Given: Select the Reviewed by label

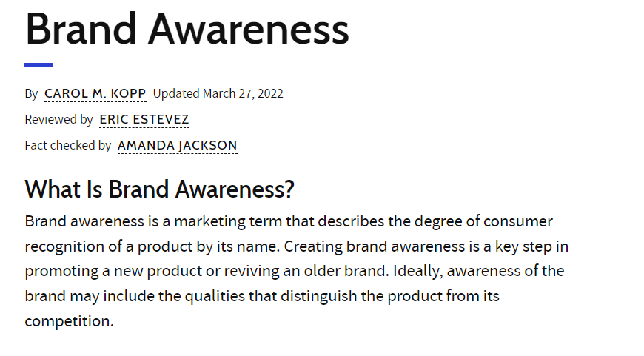Looking at the screenshot, I should 58,119.
